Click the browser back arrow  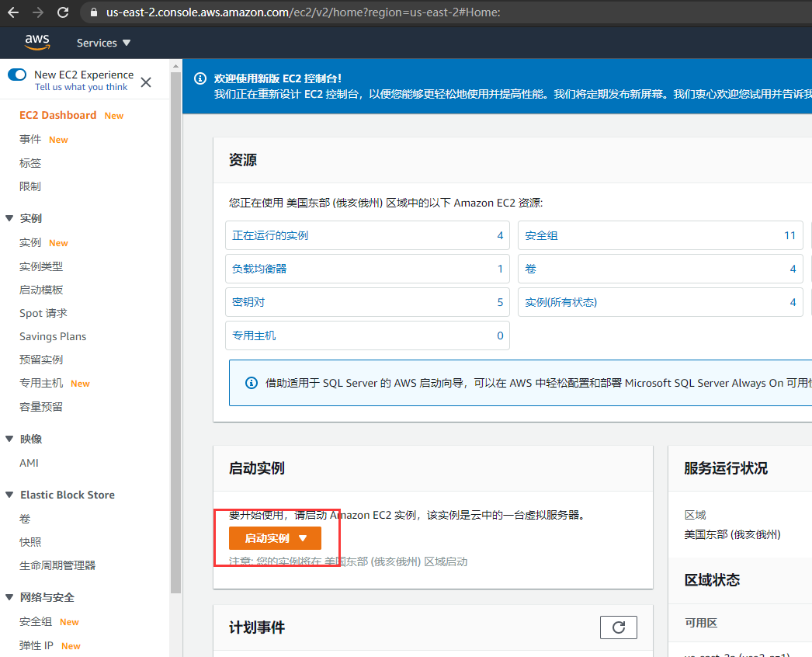pyautogui.click(x=13, y=12)
